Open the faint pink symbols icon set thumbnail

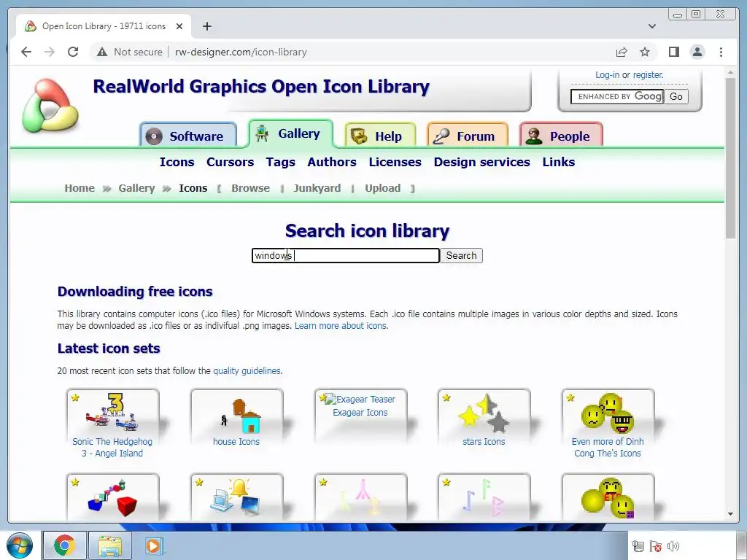360,497
